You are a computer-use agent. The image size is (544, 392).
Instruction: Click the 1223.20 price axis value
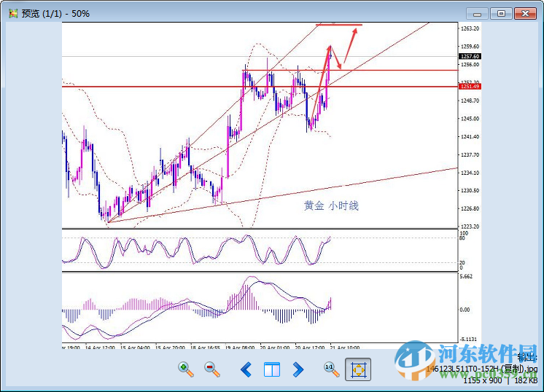[x=470, y=227]
